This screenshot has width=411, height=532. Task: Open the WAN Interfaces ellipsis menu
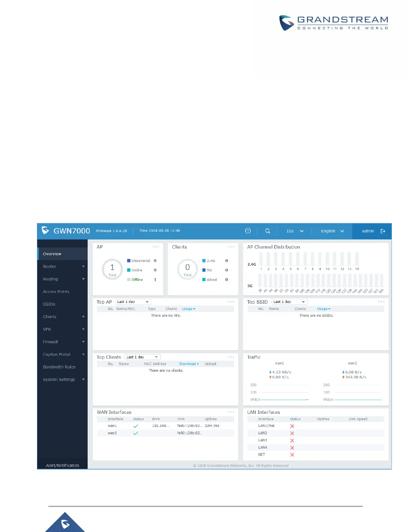click(231, 412)
